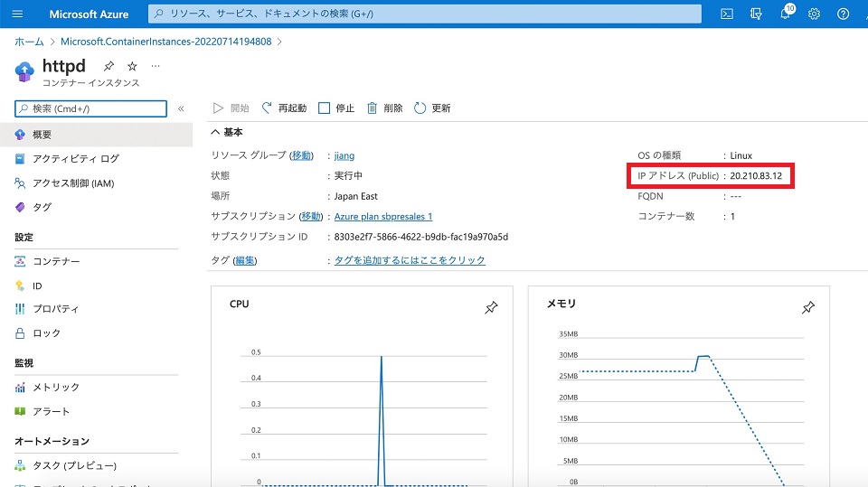
Task: Click the タグを追加するにはここをクリック link
Action: 410,260
